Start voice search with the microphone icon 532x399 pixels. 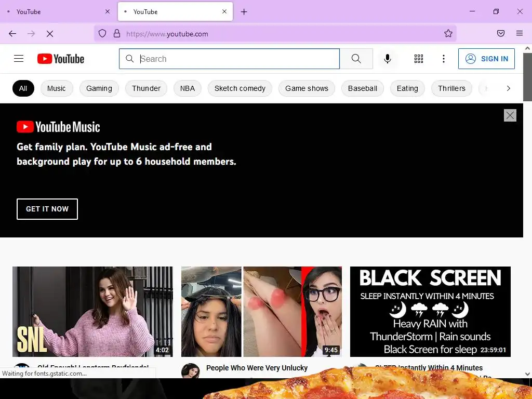[388, 59]
